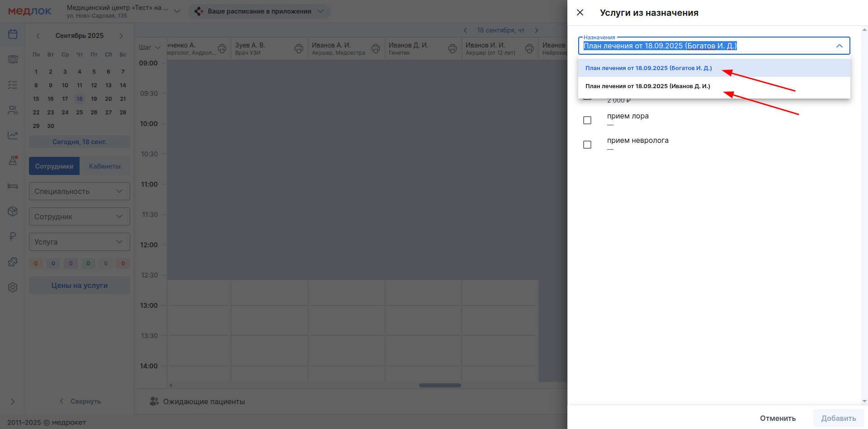Click the Отменить button
The image size is (868, 429).
pos(778,418)
